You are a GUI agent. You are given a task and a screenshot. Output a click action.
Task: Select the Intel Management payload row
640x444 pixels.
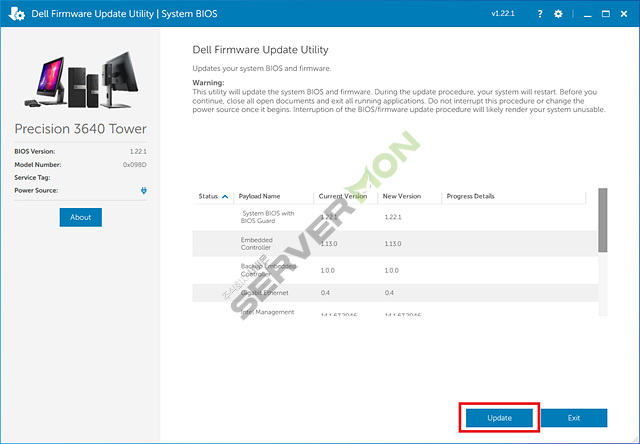[395, 311]
